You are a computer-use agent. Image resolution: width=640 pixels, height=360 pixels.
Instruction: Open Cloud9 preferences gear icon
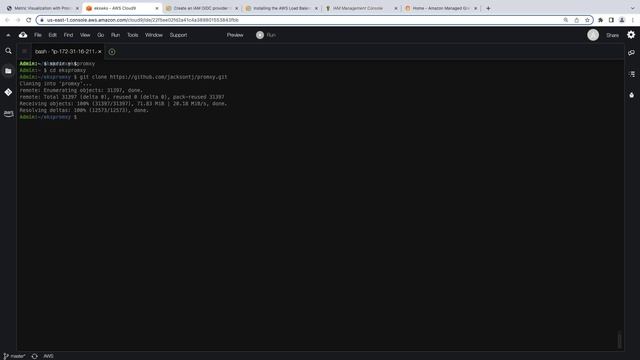[x=631, y=35]
